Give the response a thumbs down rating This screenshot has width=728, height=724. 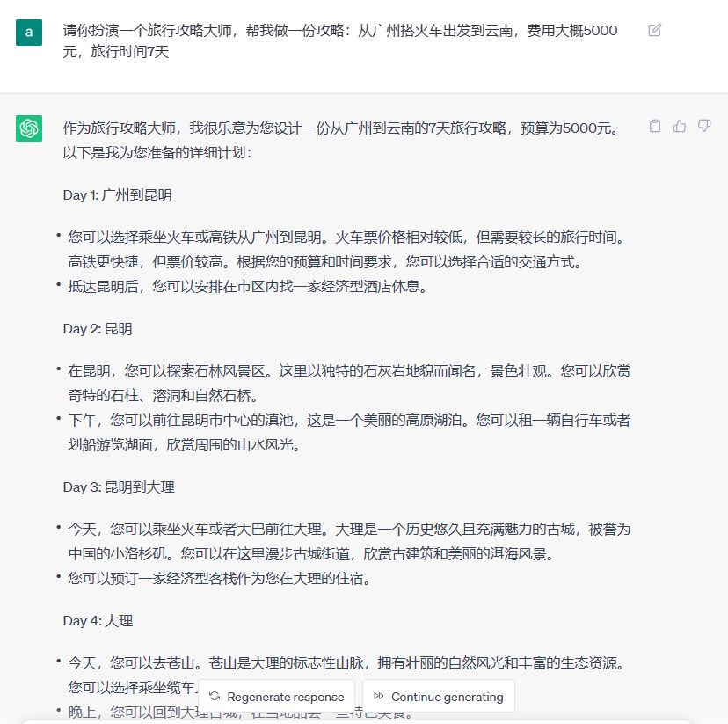(703, 126)
